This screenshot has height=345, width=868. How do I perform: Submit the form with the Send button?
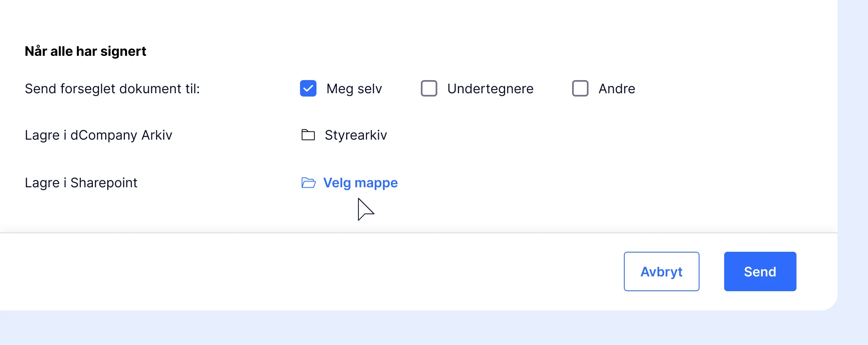[760, 271]
